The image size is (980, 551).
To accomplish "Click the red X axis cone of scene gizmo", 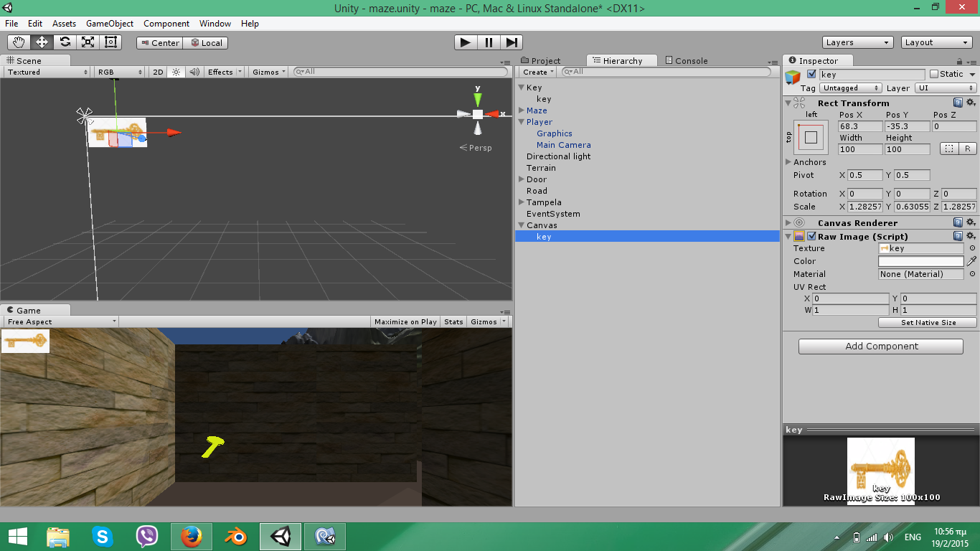I will pyautogui.click(x=492, y=113).
